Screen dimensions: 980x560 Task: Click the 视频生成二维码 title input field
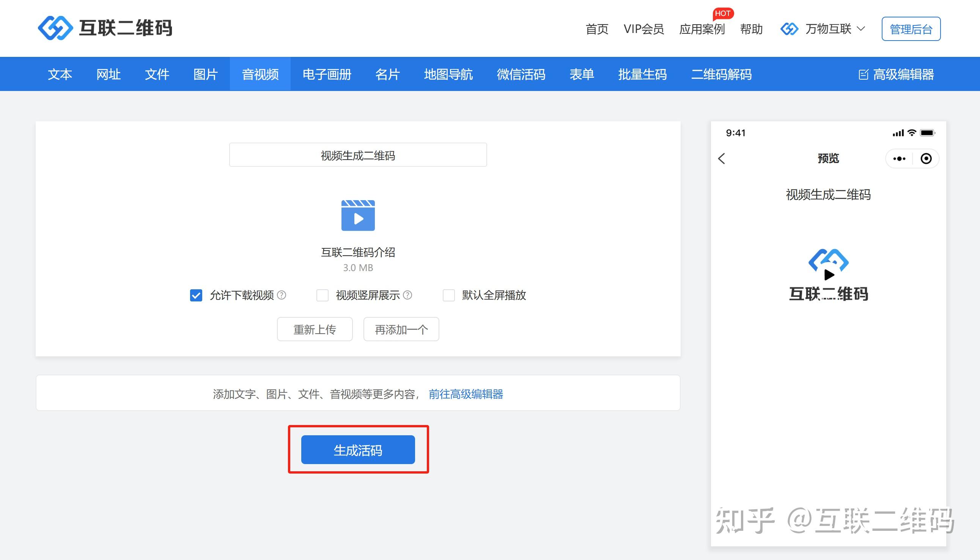[358, 155]
